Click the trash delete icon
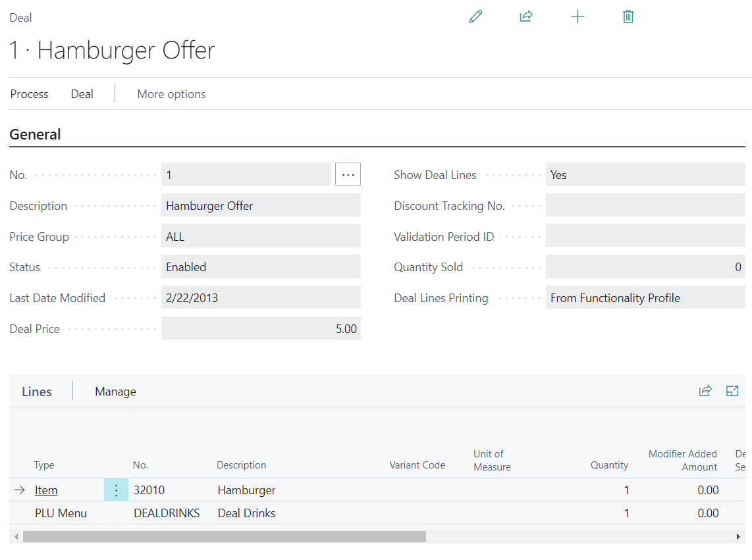 click(x=628, y=17)
